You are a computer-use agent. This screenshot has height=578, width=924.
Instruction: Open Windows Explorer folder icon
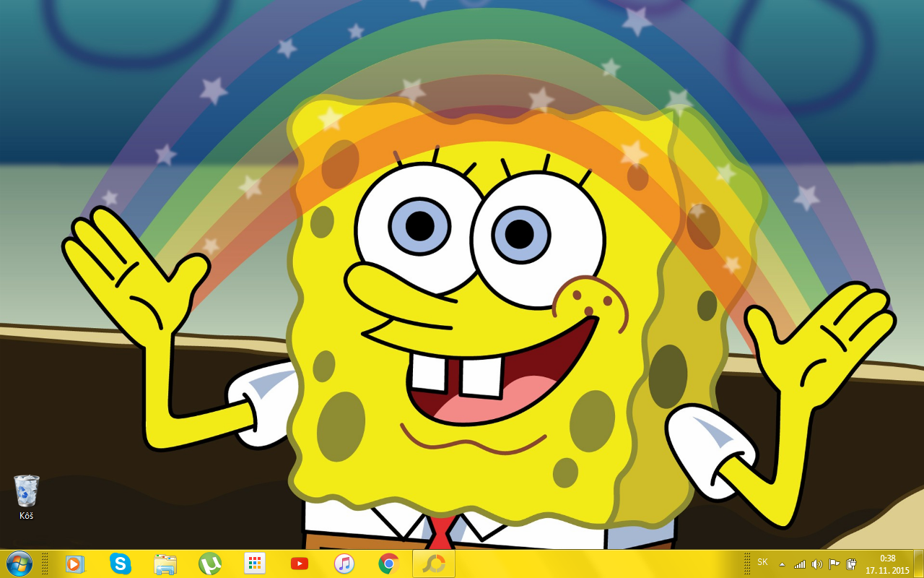(x=165, y=564)
